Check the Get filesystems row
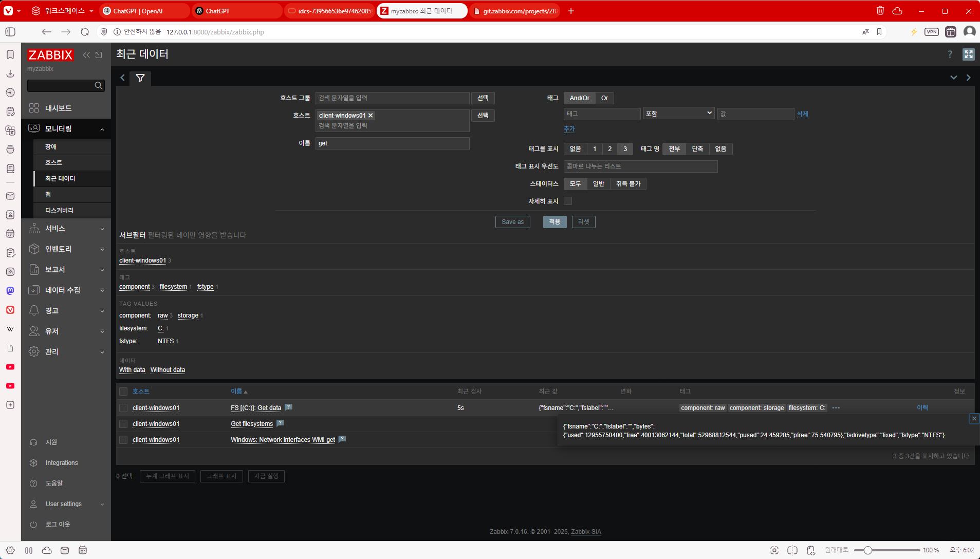This screenshot has height=559, width=980. (x=123, y=424)
